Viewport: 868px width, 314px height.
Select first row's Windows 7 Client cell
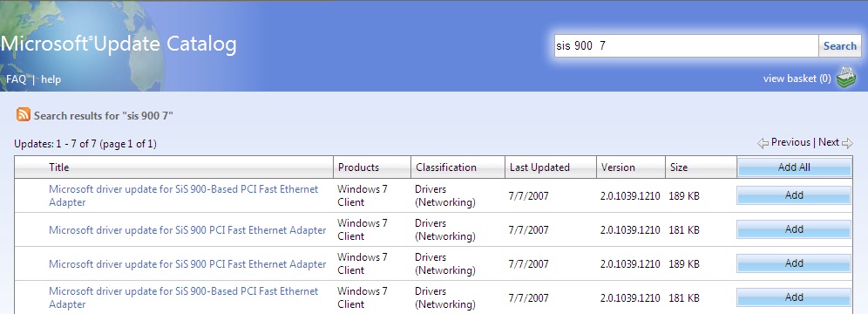363,195
